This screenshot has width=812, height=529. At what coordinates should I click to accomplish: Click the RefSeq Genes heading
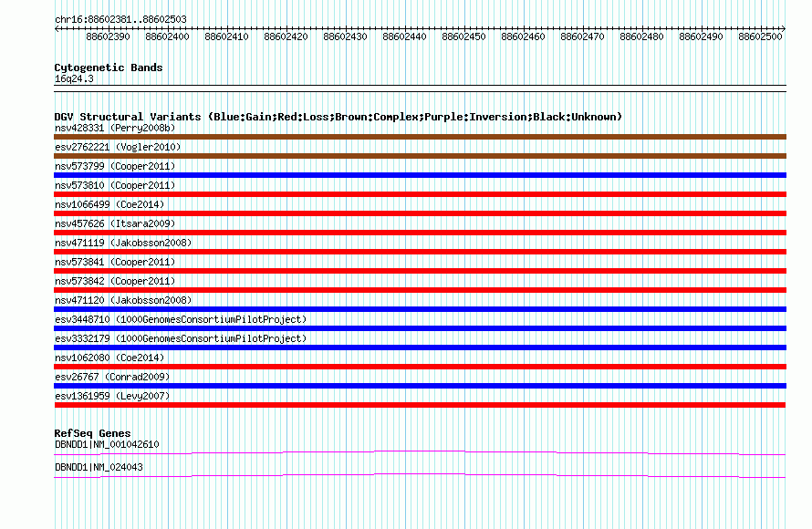92,432
